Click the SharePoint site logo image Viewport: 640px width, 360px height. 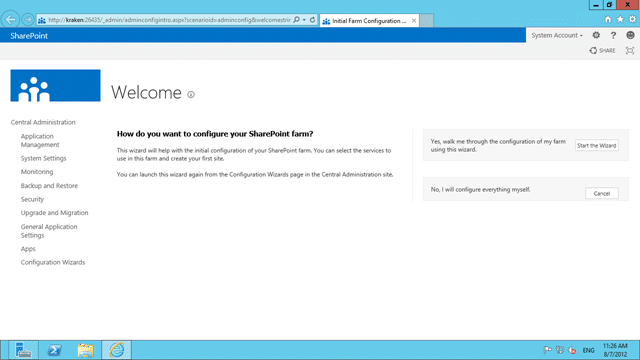pyautogui.click(x=55, y=85)
